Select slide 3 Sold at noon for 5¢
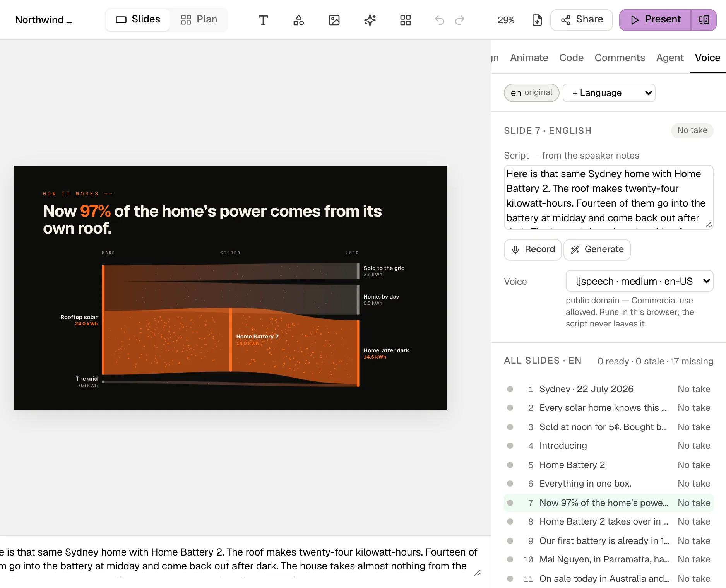 608,427
